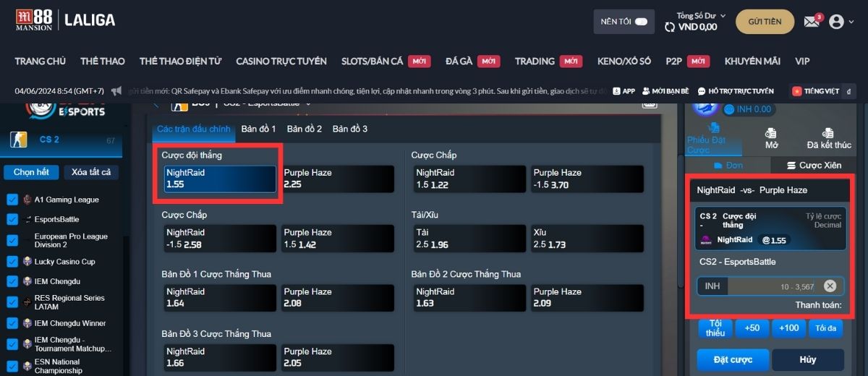Open the TRADING menu item

(x=535, y=61)
